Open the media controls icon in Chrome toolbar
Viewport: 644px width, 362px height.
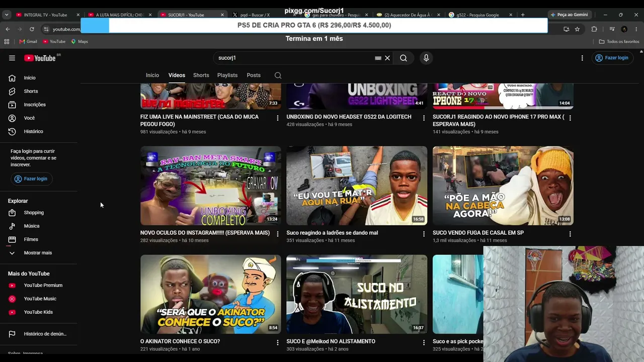click(x=612, y=29)
